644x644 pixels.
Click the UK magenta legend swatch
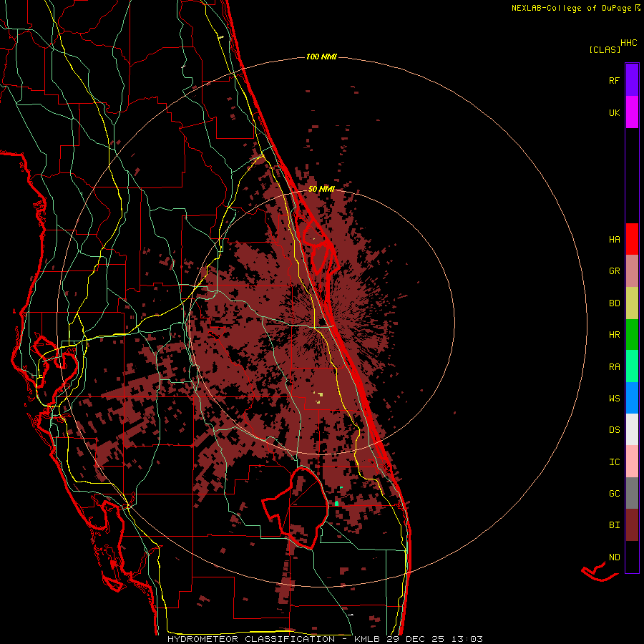[632, 112]
